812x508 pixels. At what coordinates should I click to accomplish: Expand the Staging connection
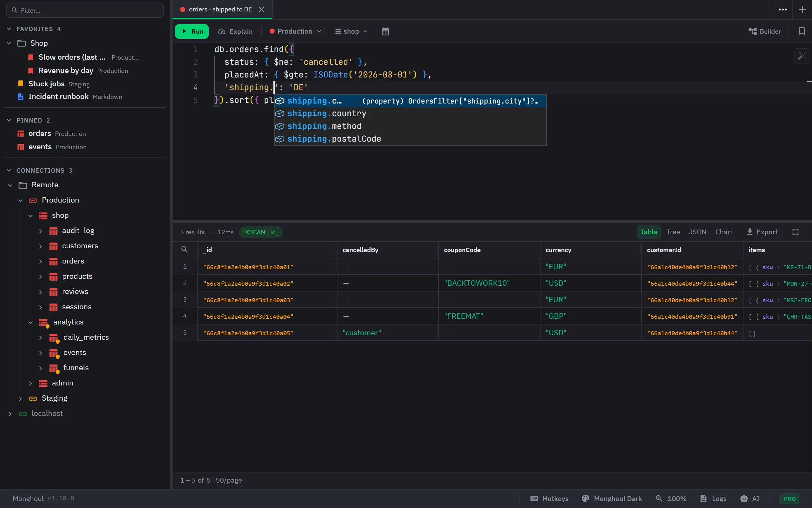click(x=21, y=398)
